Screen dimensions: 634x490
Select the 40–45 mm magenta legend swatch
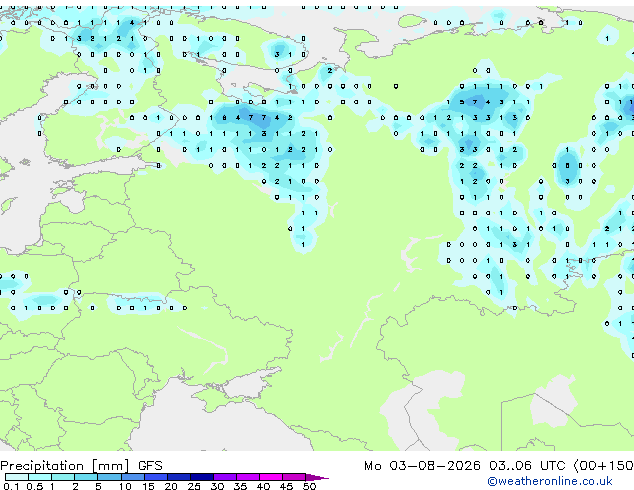[271, 477]
